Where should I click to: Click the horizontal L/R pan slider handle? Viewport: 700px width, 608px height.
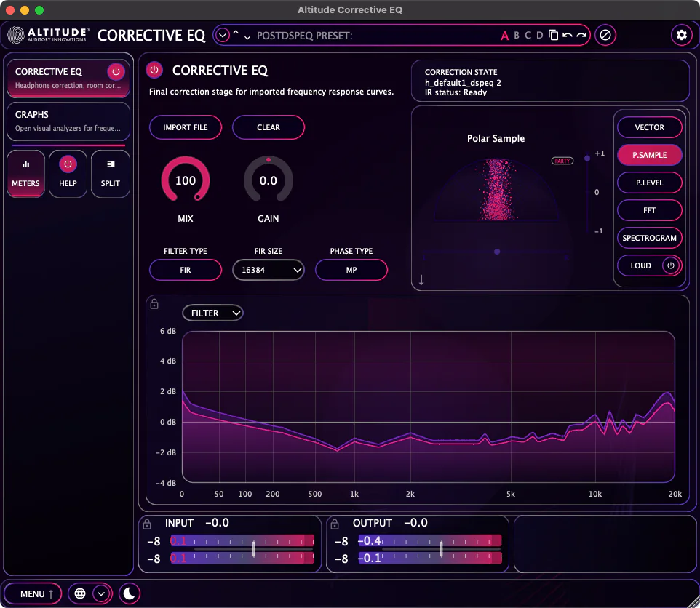[x=497, y=252]
